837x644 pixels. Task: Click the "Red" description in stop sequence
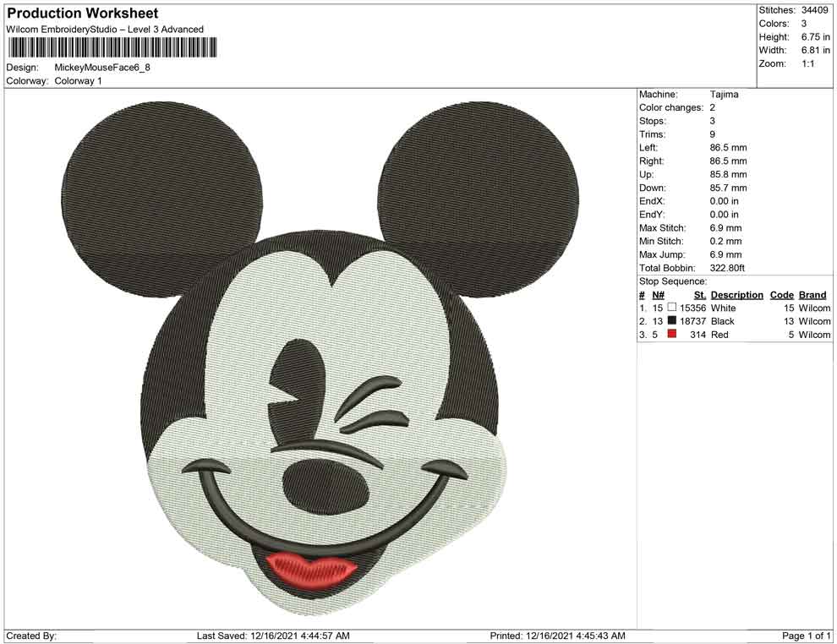[719, 335]
